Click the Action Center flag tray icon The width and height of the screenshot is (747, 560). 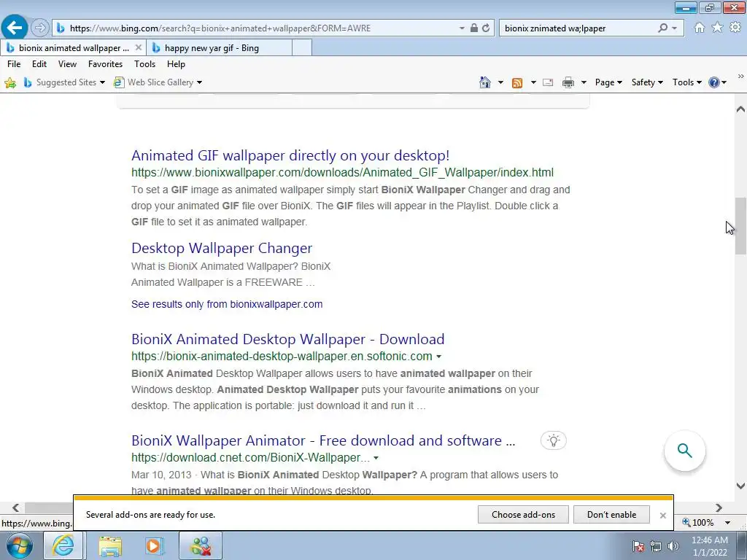point(638,546)
